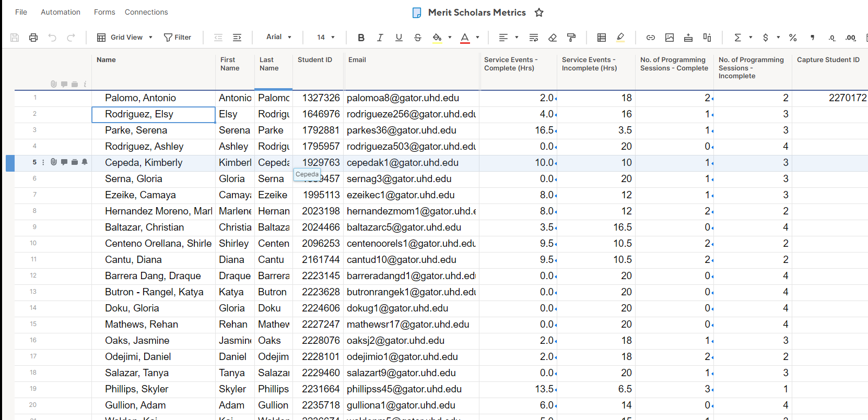868x420 pixels.
Task: Click the red font color A button
Action: tap(465, 38)
